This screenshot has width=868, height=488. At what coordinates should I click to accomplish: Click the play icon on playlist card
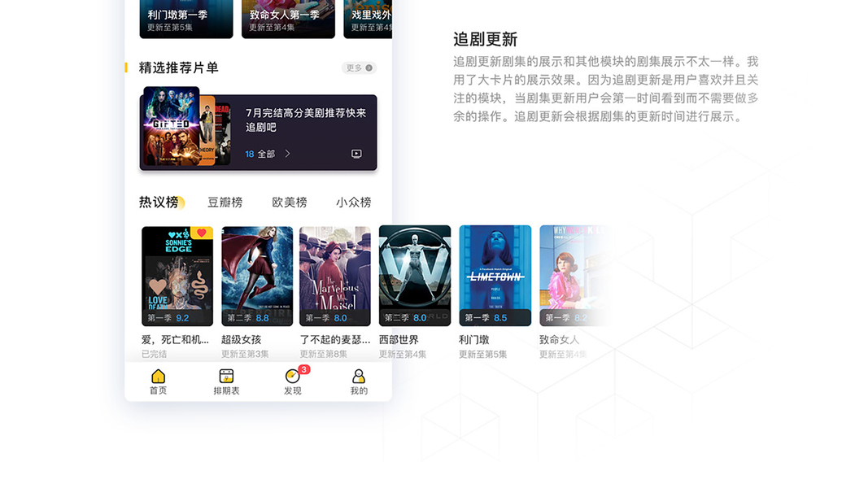coord(356,154)
